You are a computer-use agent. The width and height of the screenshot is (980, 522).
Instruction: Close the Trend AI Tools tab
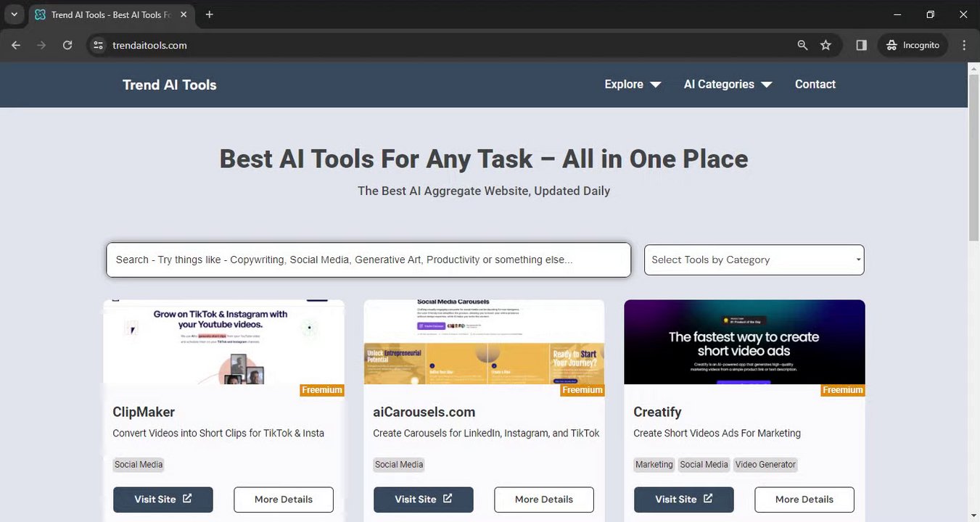[x=184, y=14]
